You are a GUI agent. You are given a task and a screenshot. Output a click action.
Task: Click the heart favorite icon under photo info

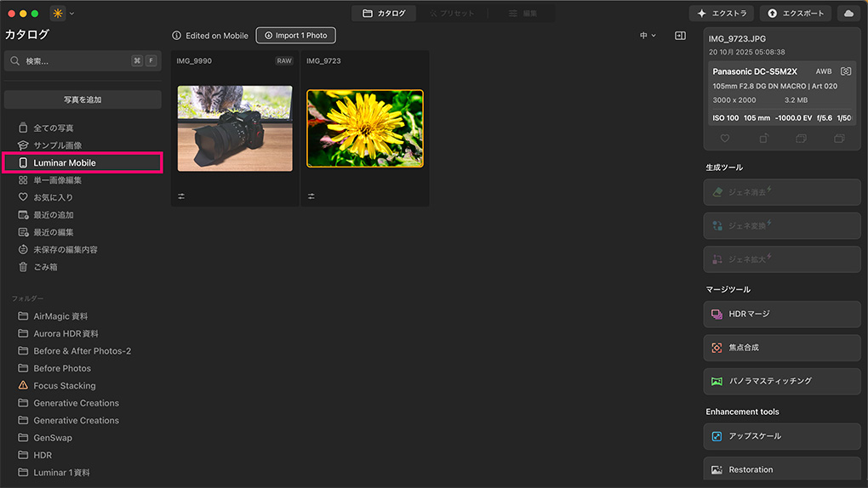point(725,139)
